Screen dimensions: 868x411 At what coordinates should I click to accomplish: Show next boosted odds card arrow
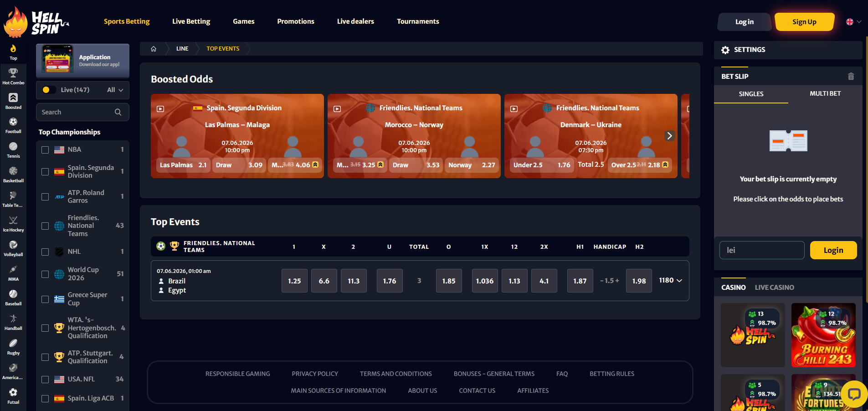669,136
